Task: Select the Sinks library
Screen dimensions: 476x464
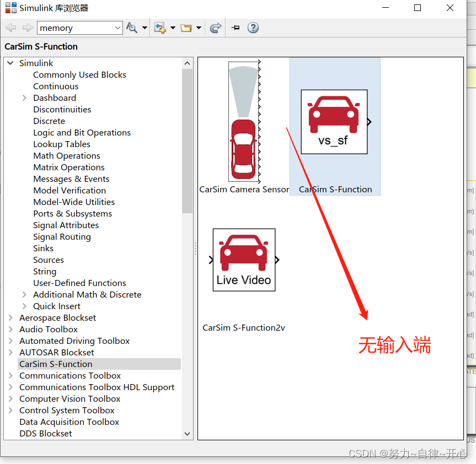Action: click(x=44, y=249)
